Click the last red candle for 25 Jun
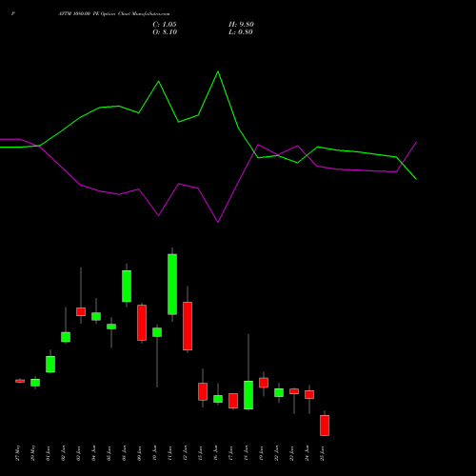The width and height of the screenshot is (476, 476). tap(325, 426)
